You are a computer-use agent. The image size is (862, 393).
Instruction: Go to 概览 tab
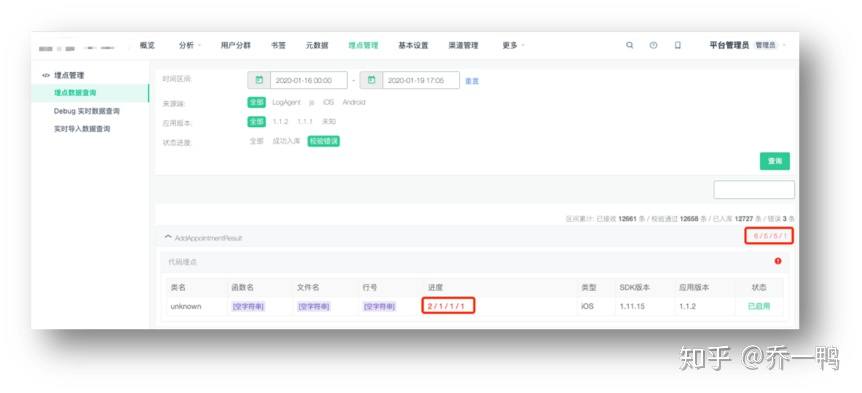tap(147, 46)
